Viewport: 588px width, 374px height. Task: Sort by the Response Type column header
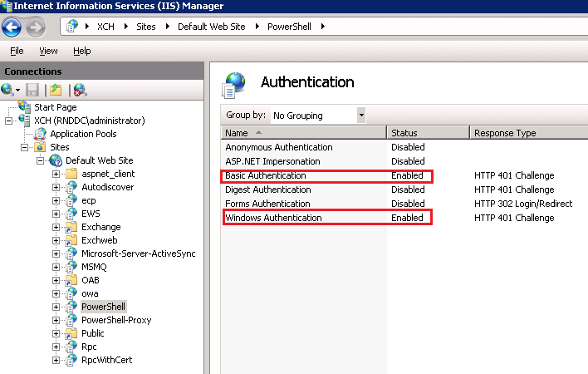pyautogui.click(x=529, y=133)
